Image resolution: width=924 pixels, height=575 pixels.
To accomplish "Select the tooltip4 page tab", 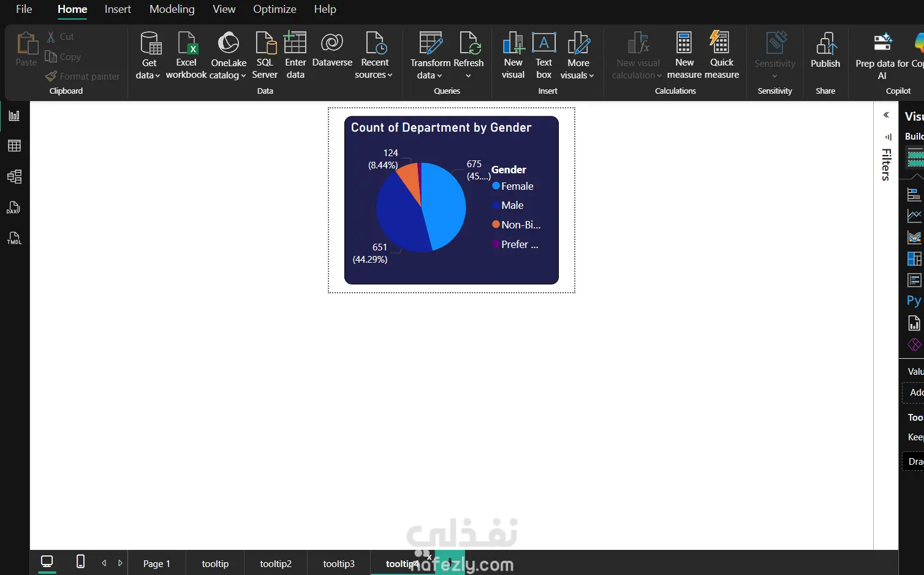I will pyautogui.click(x=402, y=563).
